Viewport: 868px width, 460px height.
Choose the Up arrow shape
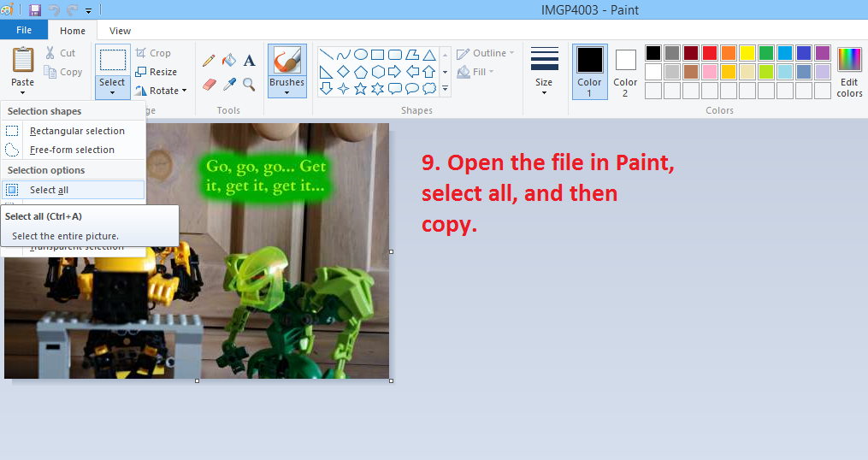coord(429,72)
